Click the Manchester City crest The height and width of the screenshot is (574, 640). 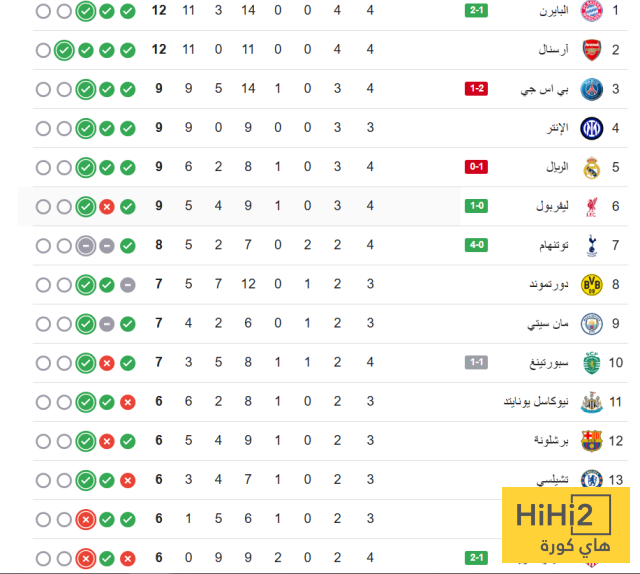click(592, 323)
